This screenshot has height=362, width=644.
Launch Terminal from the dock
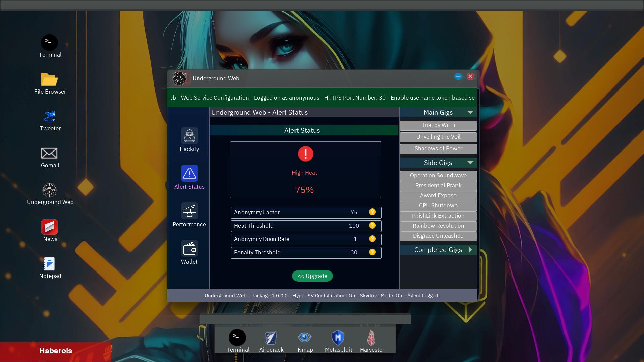coord(237,338)
